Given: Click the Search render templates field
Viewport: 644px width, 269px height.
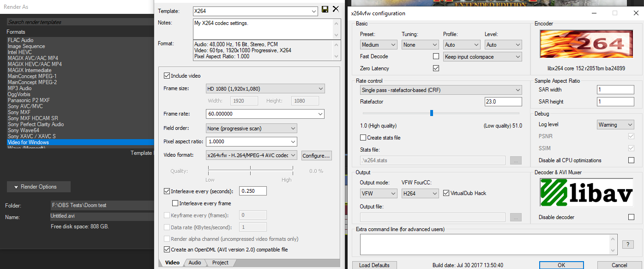Looking at the screenshot, I should click(80, 22).
